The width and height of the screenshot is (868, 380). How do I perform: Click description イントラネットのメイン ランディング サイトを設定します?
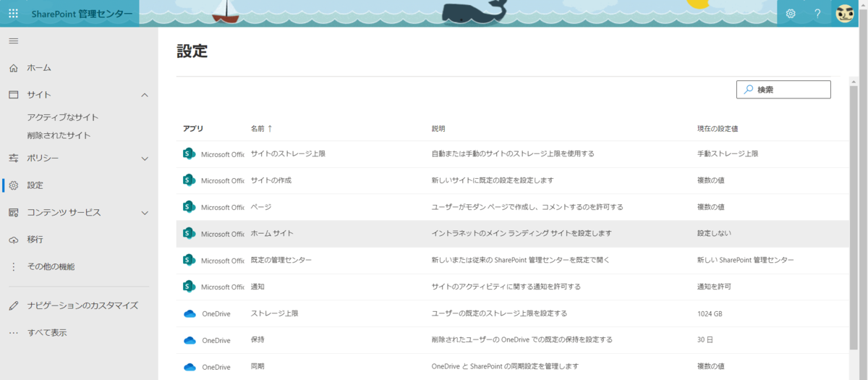522,234
